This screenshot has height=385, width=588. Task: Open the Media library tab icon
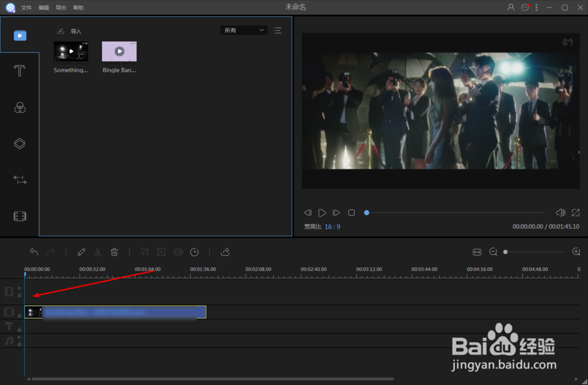tap(20, 35)
